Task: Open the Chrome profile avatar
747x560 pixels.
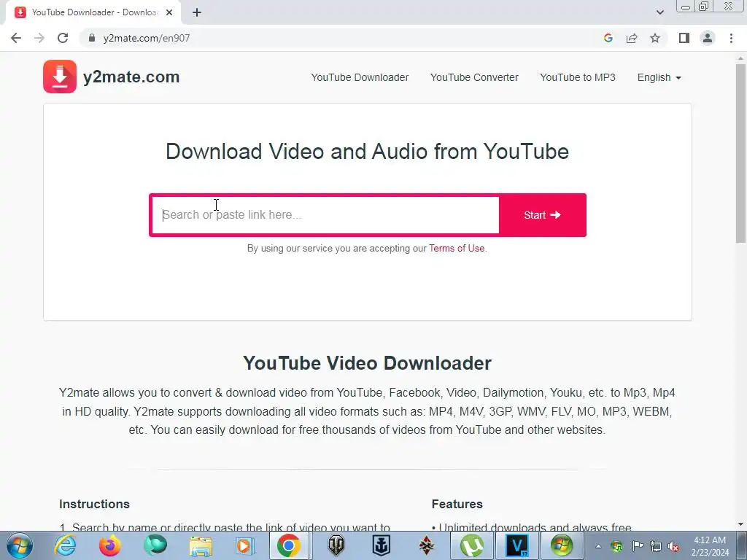Action: (708, 38)
